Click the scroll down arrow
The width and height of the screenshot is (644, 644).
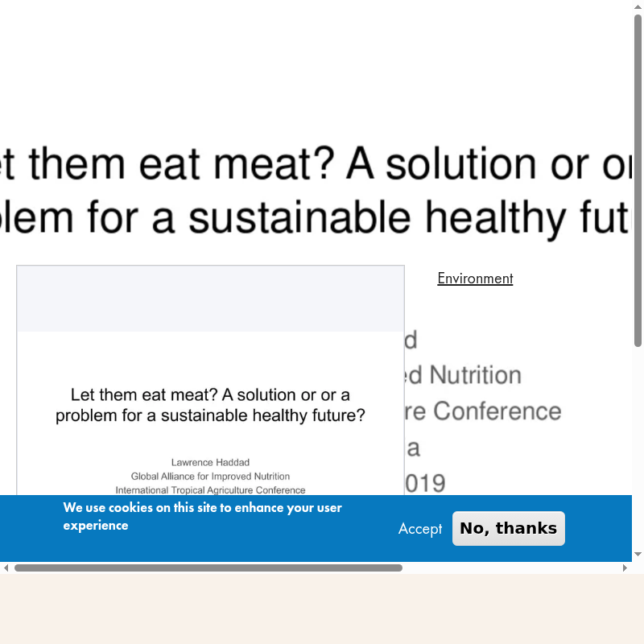click(x=638, y=554)
